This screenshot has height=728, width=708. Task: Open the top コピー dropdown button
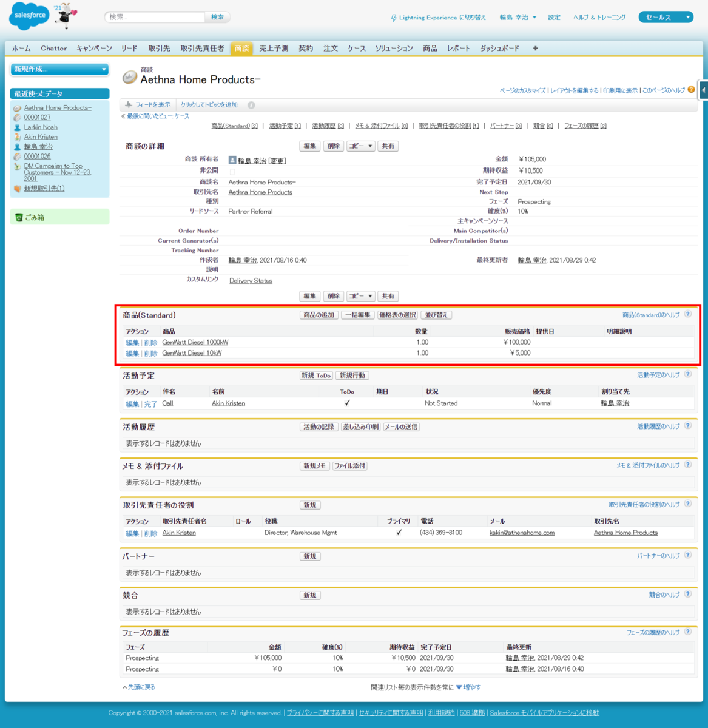[x=360, y=146]
